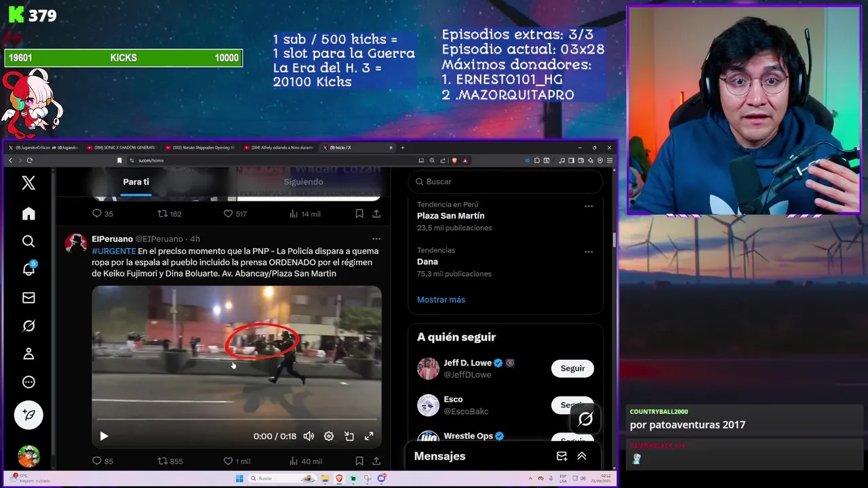Share the ElPeruano post
Image resolution: width=868 pixels, height=488 pixels.
tap(376, 461)
